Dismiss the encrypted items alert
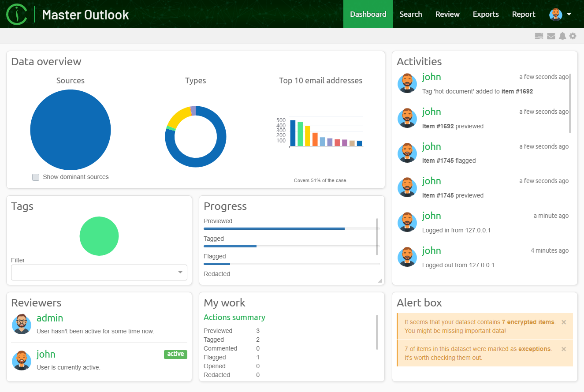Viewport: 584px width, 392px height. [564, 322]
